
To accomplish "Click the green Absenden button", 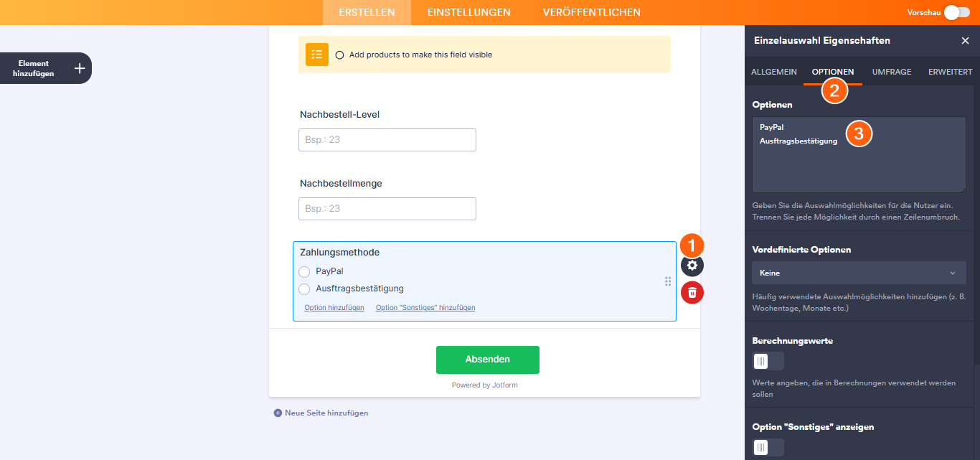I will click(x=487, y=360).
